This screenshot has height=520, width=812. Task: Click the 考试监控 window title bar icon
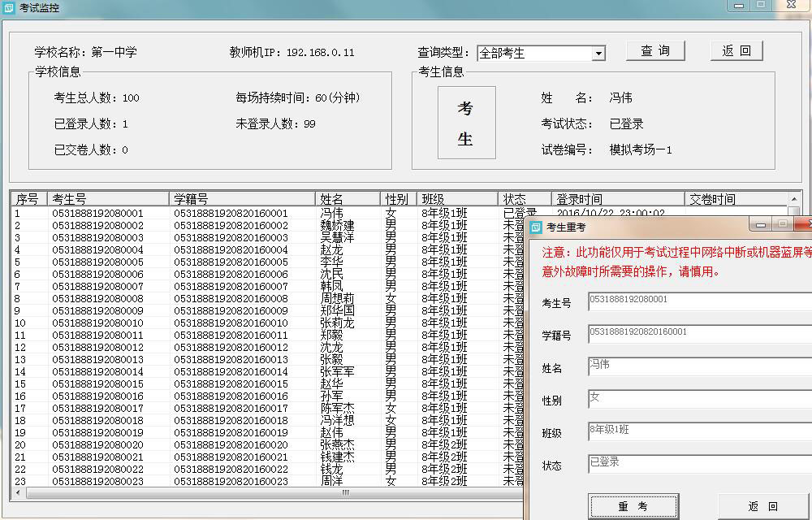point(10,8)
